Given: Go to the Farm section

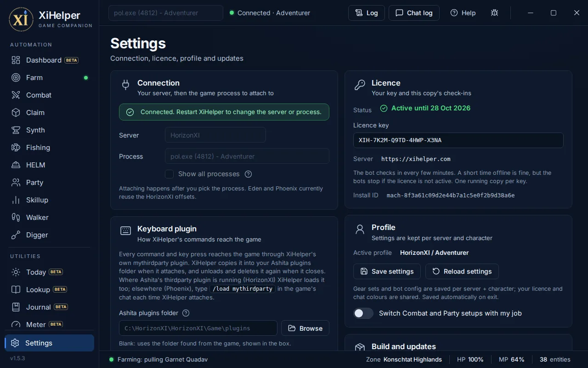Looking at the screenshot, I should coord(50,78).
